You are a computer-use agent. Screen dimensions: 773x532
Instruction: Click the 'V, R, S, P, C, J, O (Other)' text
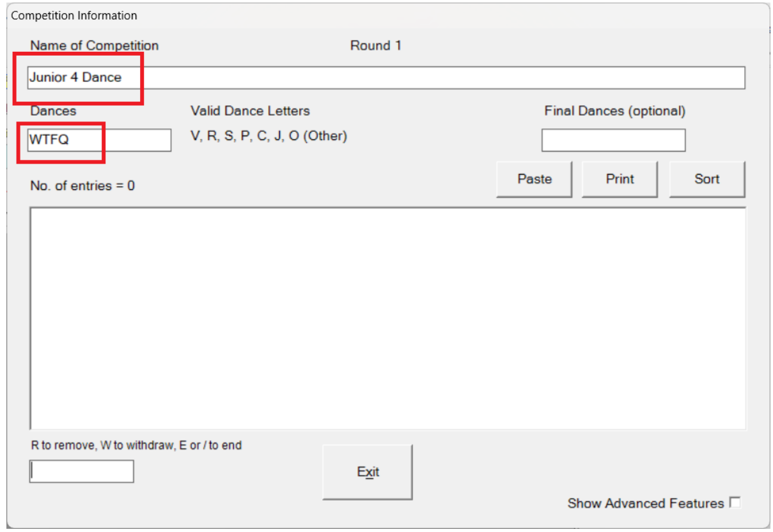(x=269, y=136)
